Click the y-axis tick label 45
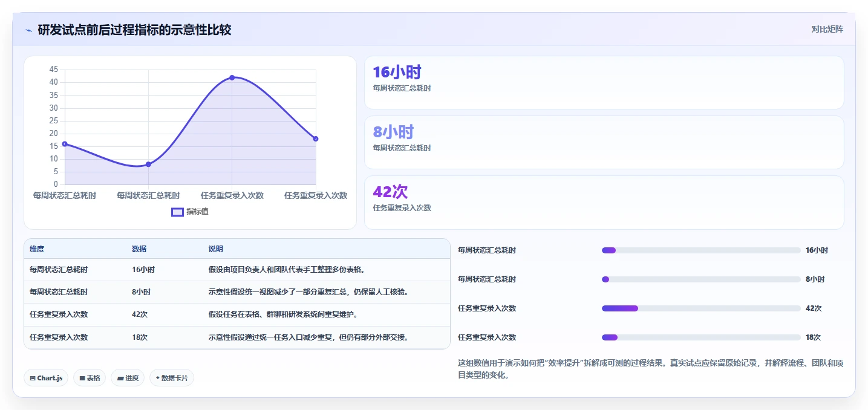Screen dimensions: 868x410 tap(54, 70)
